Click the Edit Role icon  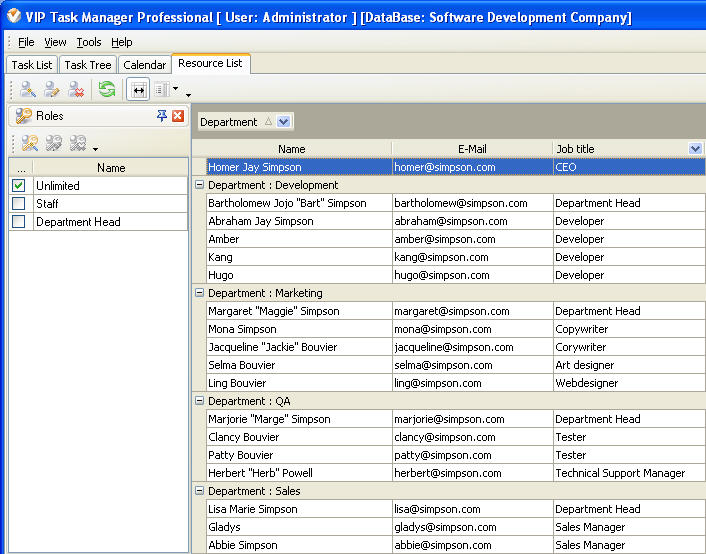pos(54,143)
